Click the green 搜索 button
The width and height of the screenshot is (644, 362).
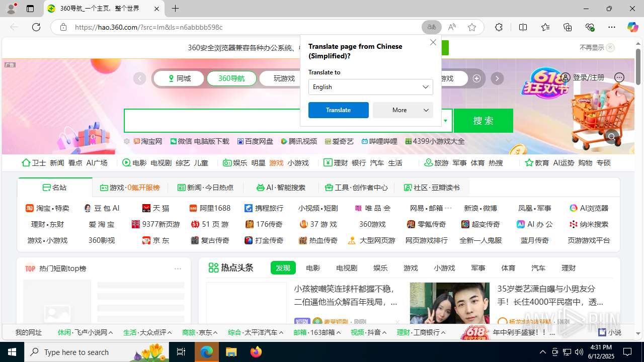tap(484, 121)
